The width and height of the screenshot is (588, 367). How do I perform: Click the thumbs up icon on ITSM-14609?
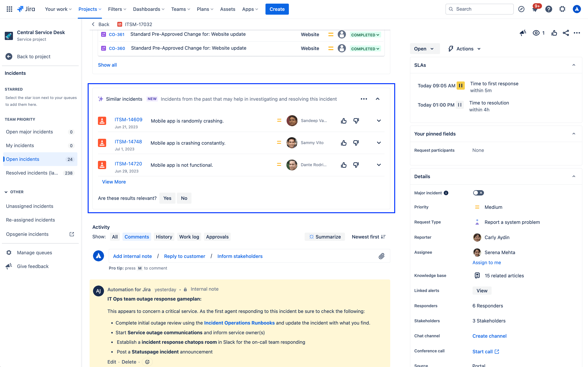tap(343, 121)
